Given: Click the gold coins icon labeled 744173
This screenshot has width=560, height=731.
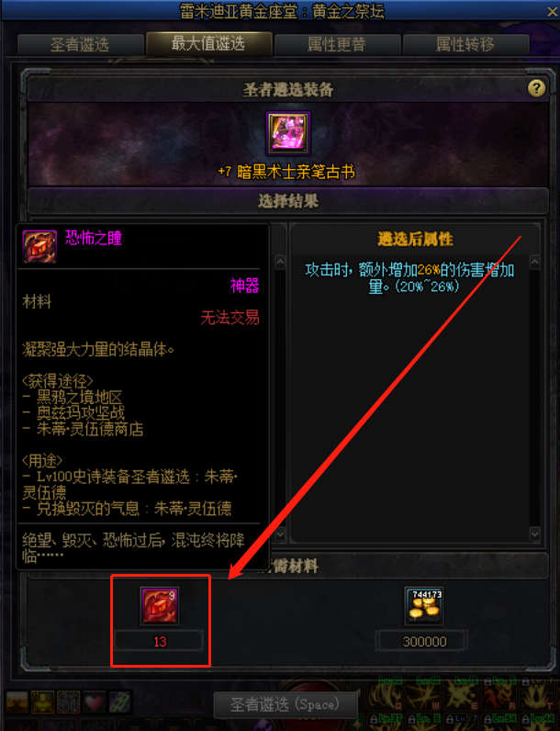Looking at the screenshot, I should tap(424, 606).
